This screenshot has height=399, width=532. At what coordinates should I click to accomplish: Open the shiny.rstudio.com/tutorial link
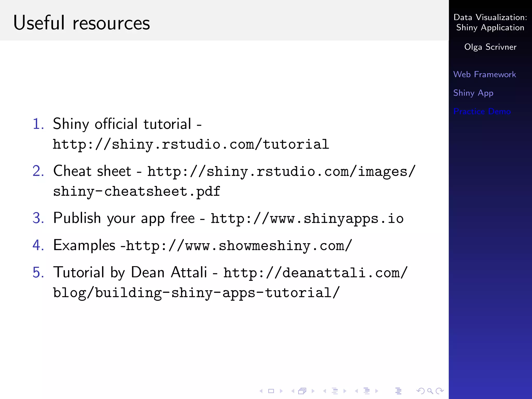191,144
